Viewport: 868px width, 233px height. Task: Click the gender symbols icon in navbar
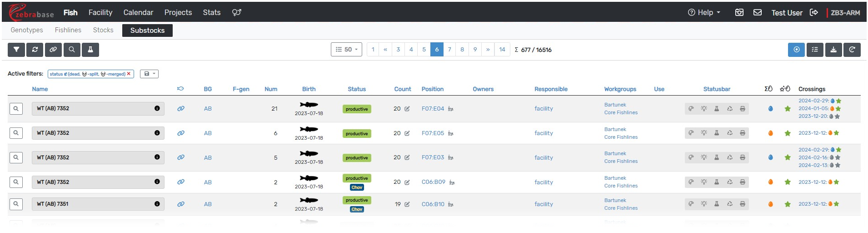236,13
